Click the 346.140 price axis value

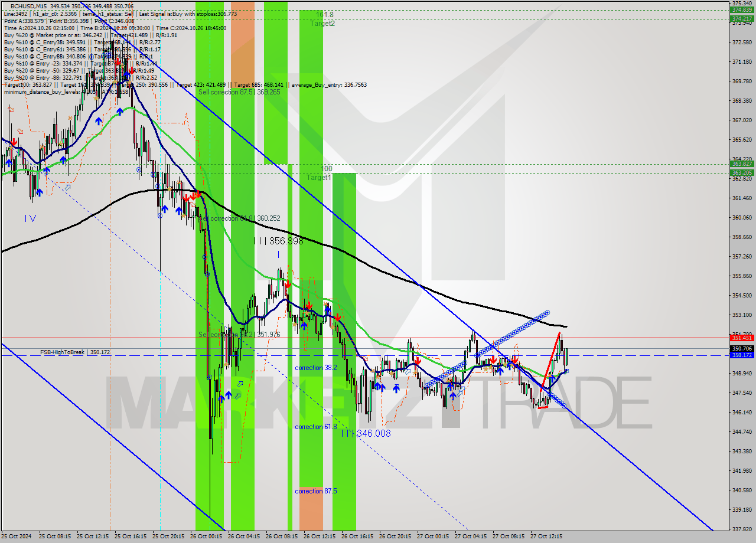click(x=742, y=413)
